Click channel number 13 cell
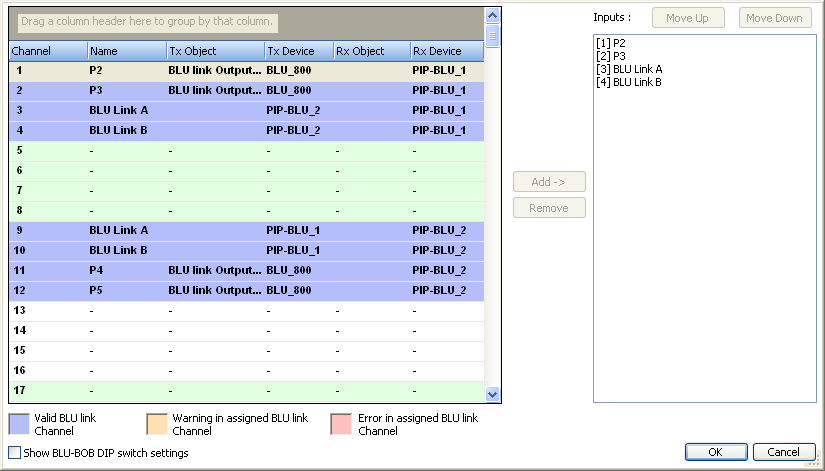The height and width of the screenshot is (471, 825). (x=48, y=310)
